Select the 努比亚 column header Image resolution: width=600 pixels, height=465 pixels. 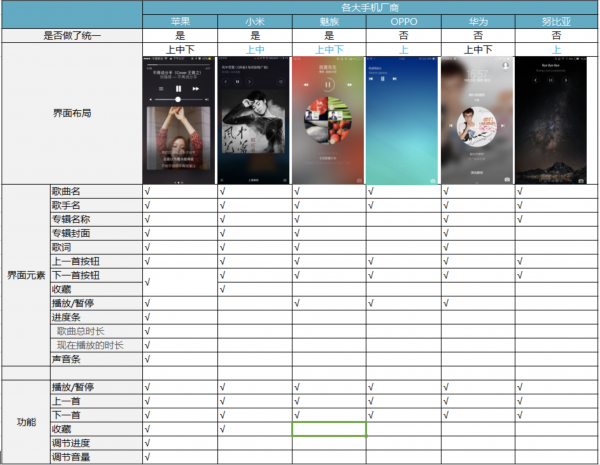(556, 21)
